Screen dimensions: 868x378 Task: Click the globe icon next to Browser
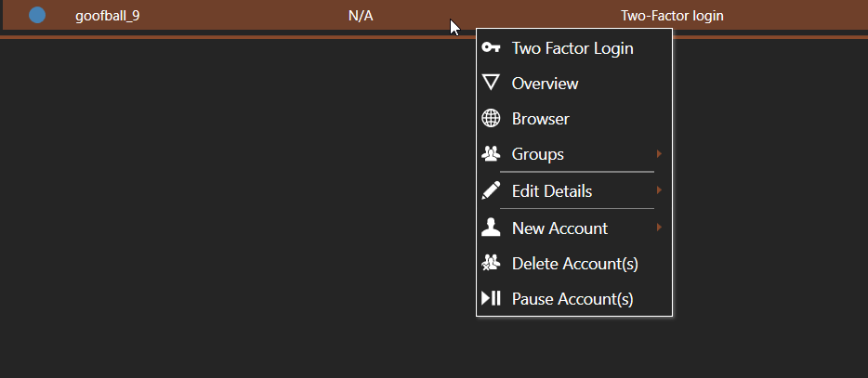click(491, 119)
